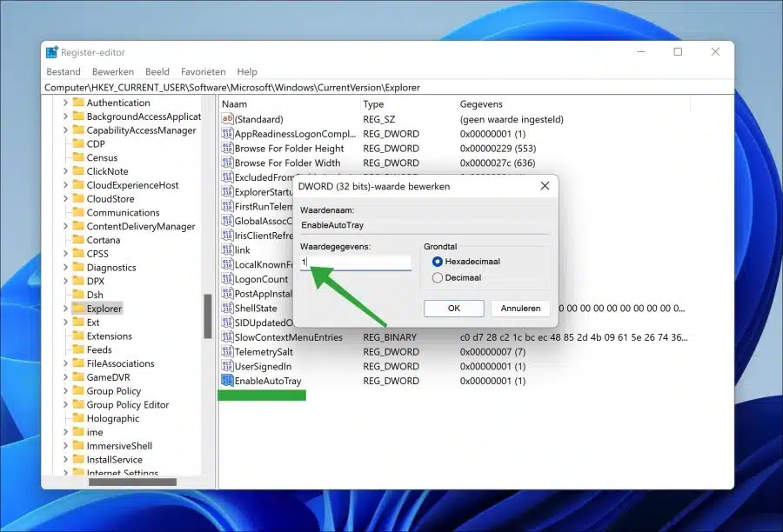The height and width of the screenshot is (532, 783).
Task: Expand the Explorer tree node
Action: [65, 309]
